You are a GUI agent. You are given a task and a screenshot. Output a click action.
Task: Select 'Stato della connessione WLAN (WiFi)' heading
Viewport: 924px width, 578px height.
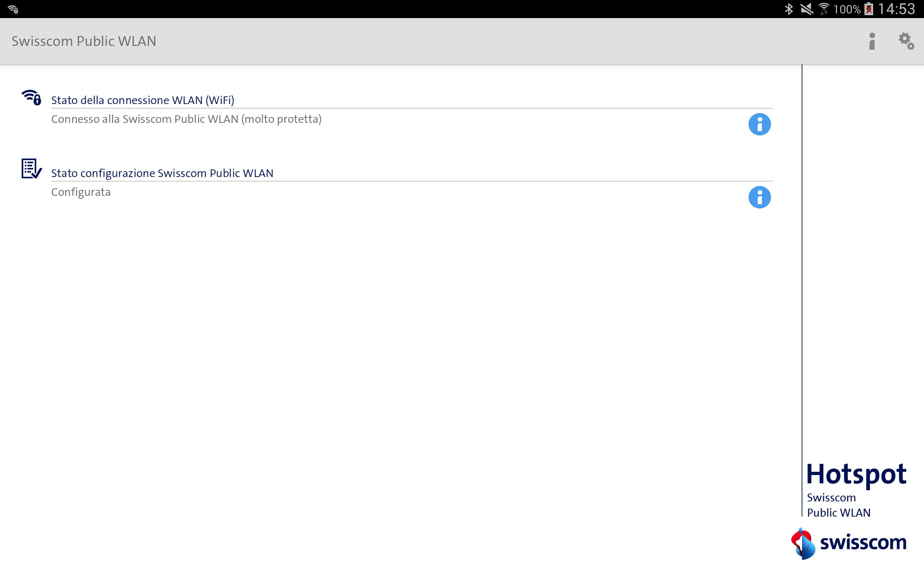point(143,100)
